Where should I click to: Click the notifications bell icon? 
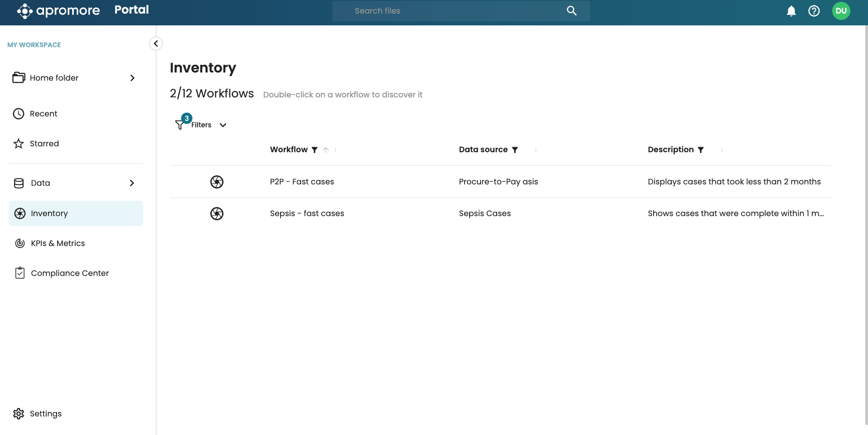click(791, 11)
